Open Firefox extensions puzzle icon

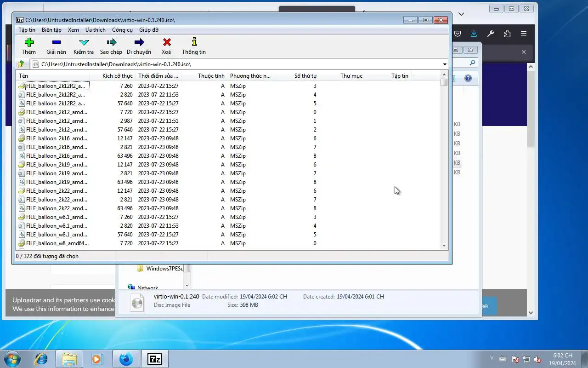[507, 34]
